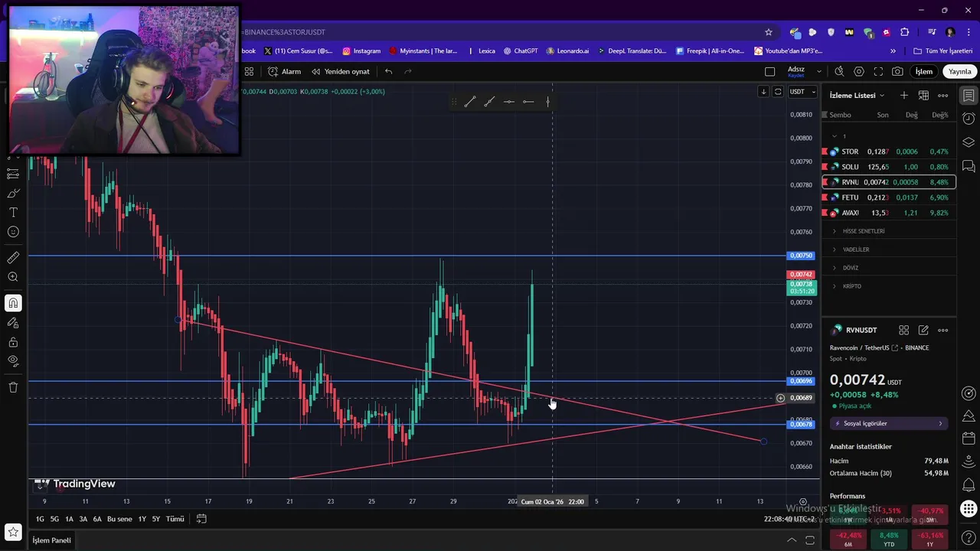Open advanced view table icon in watchlist
Image resolution: width=980 pixels, height=551 pixels.
[923, 95]
